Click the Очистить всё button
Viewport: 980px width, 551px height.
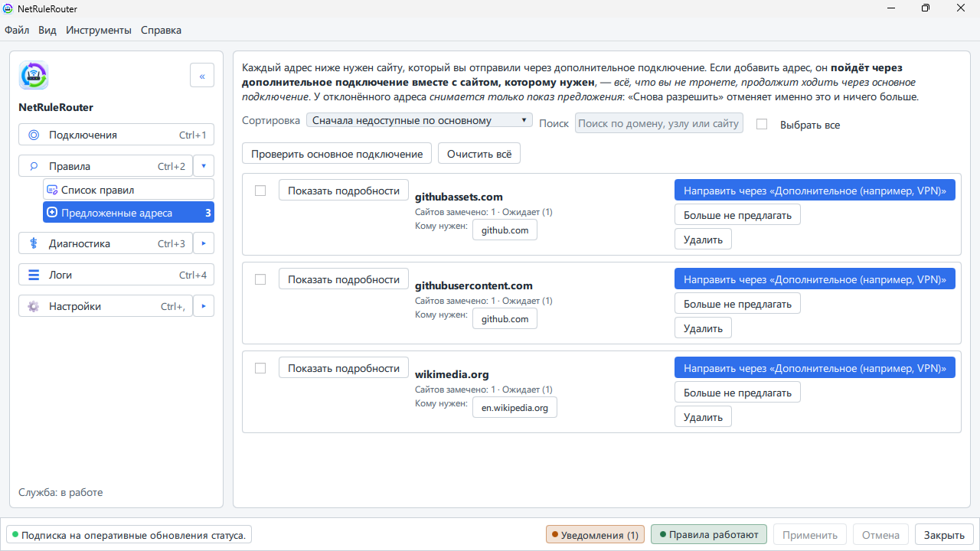coord(479,154)
